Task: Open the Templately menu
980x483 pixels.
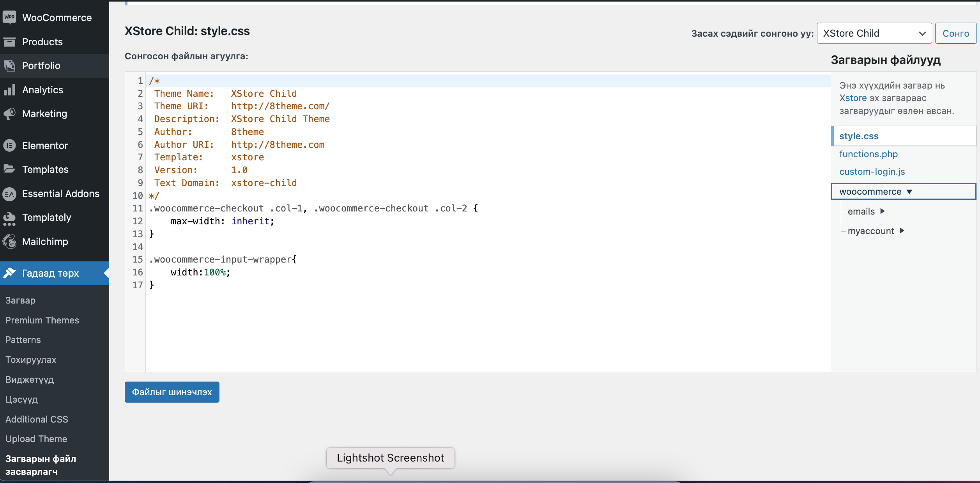Action: pos(55,217)
